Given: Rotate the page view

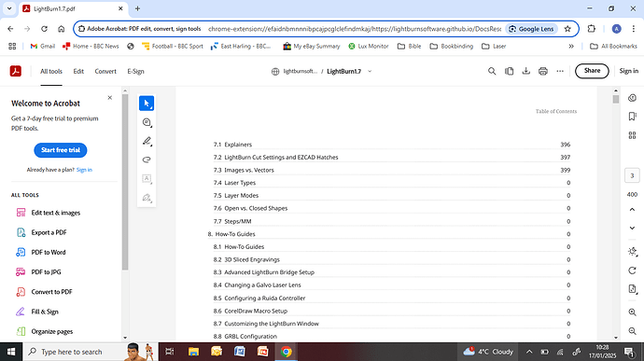Looking at the screenshot, I should (632, 271).
